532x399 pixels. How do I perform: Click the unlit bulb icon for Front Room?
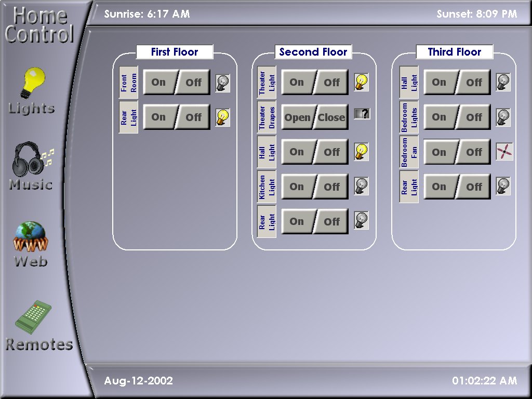click(x=223, y=83)
